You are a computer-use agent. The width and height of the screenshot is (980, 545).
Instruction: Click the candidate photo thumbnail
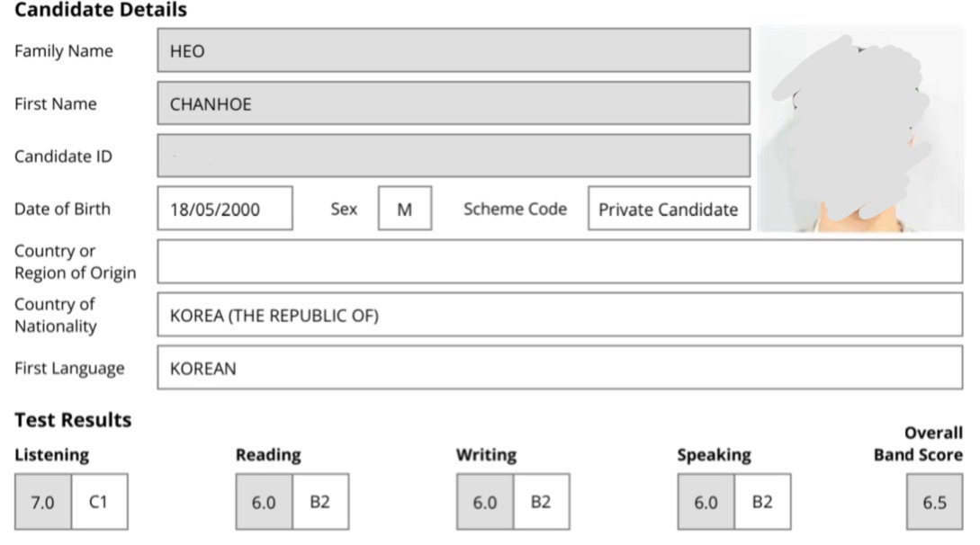860,129
